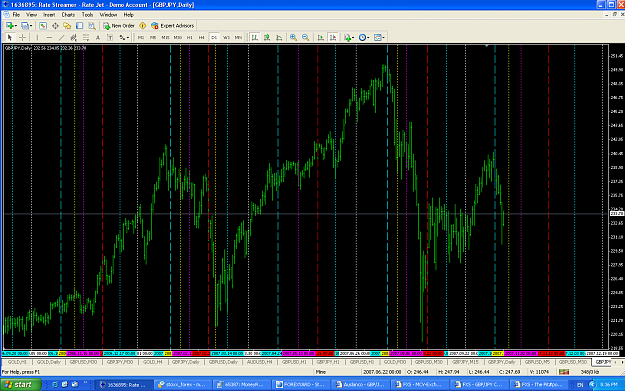Open the MoneyR... taskbar window
Image resolution: width=625 pixels, height=391 pixels.
tap(241, 385)
